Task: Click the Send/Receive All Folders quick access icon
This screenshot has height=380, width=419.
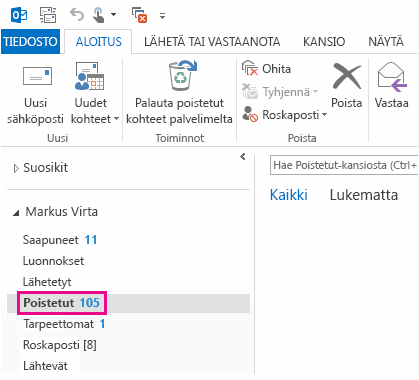Action: click(x=48, y=15)
